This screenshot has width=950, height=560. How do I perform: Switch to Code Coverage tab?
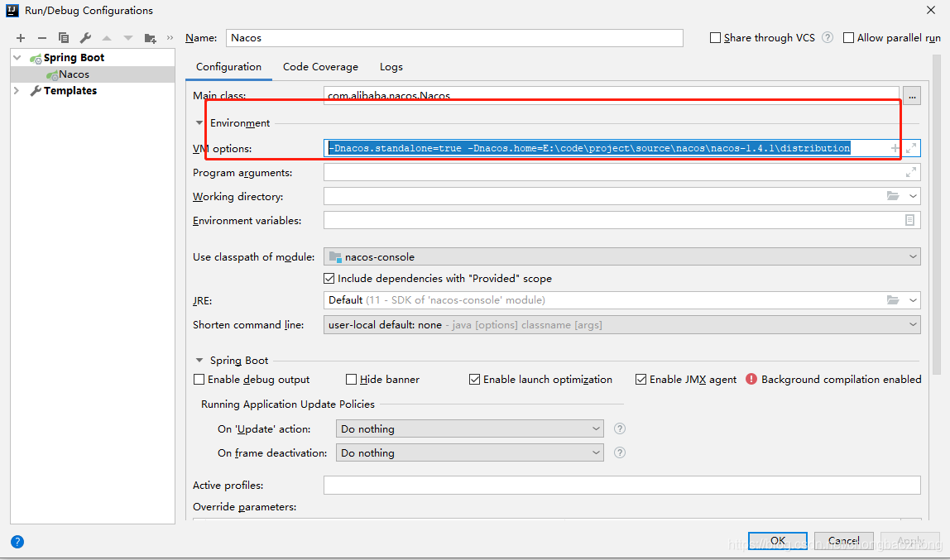320,67
